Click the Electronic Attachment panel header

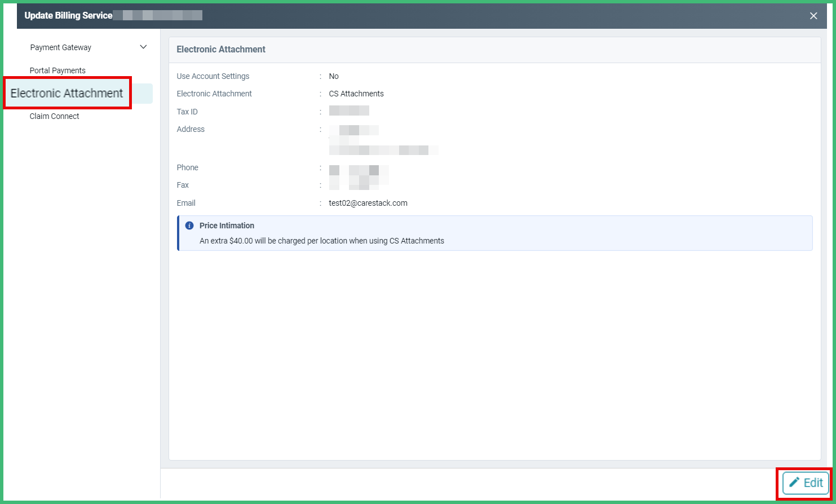click(221, 50)
